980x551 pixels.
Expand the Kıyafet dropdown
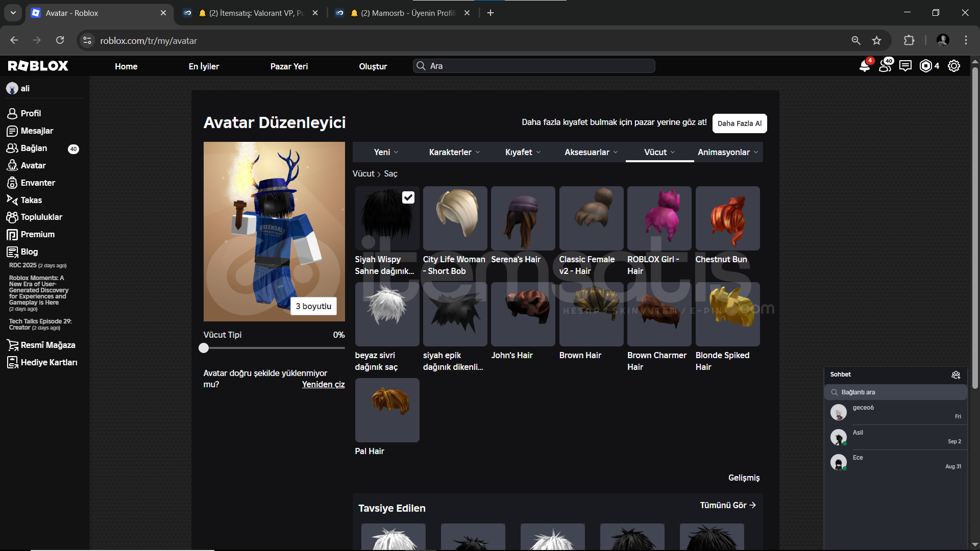[523, 152]
